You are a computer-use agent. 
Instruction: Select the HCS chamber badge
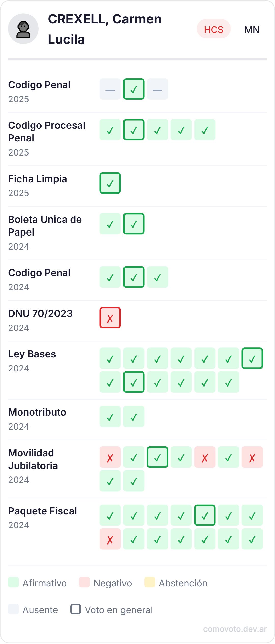(214, 29)
